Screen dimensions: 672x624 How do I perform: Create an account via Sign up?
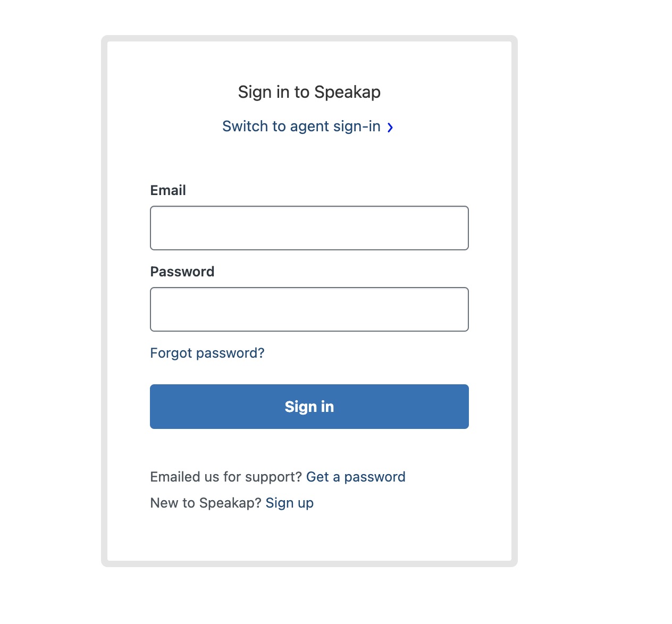point(290,503)
